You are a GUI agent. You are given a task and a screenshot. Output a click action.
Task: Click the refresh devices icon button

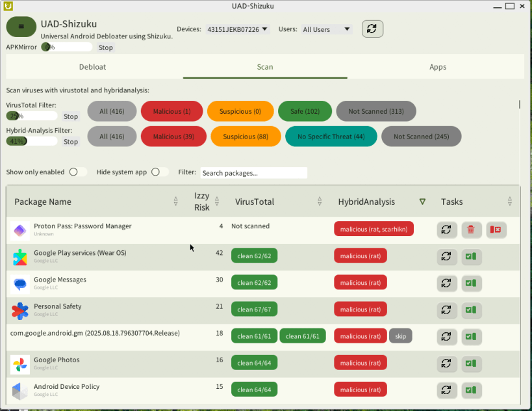(372, 29)
